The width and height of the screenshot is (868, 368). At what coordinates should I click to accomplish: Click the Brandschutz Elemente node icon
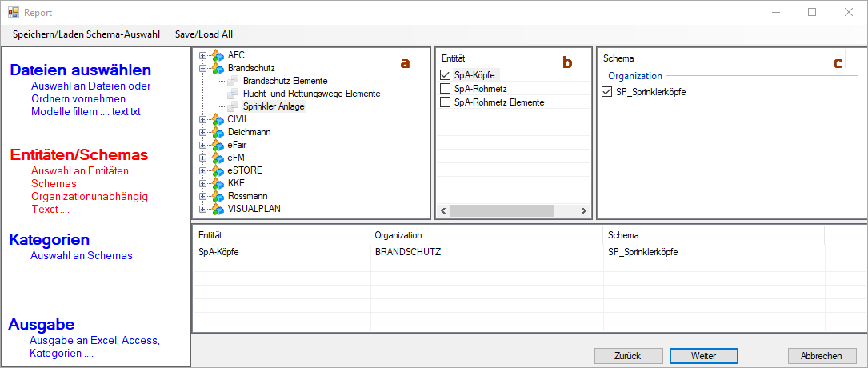[x=233, y=81]
